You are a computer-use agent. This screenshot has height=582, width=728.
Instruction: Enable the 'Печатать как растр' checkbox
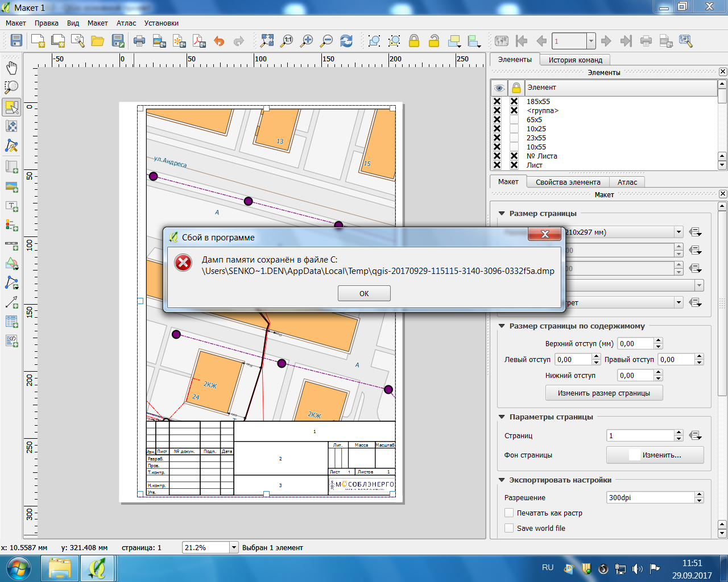pos(509,513)
